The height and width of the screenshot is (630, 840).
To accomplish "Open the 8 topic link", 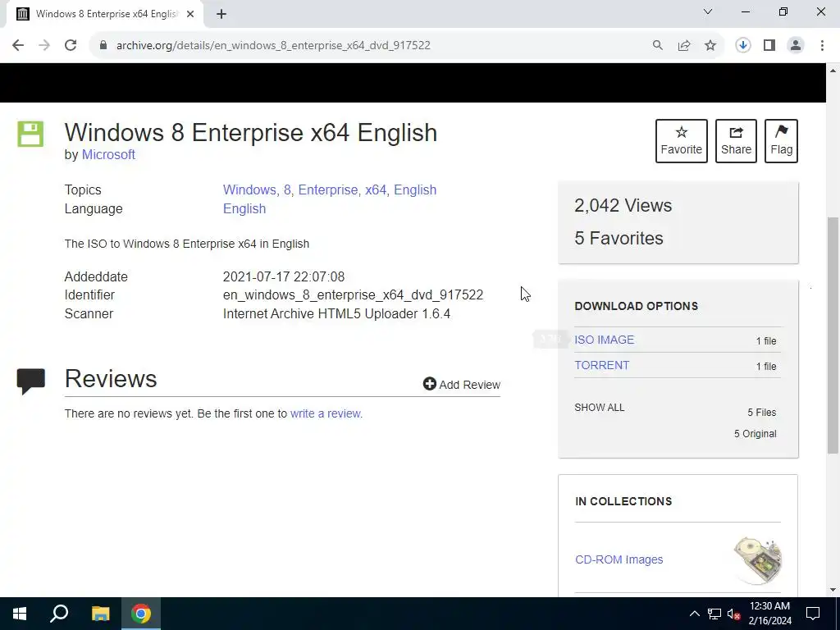I will pyautogui.click(x=288, y=189).
